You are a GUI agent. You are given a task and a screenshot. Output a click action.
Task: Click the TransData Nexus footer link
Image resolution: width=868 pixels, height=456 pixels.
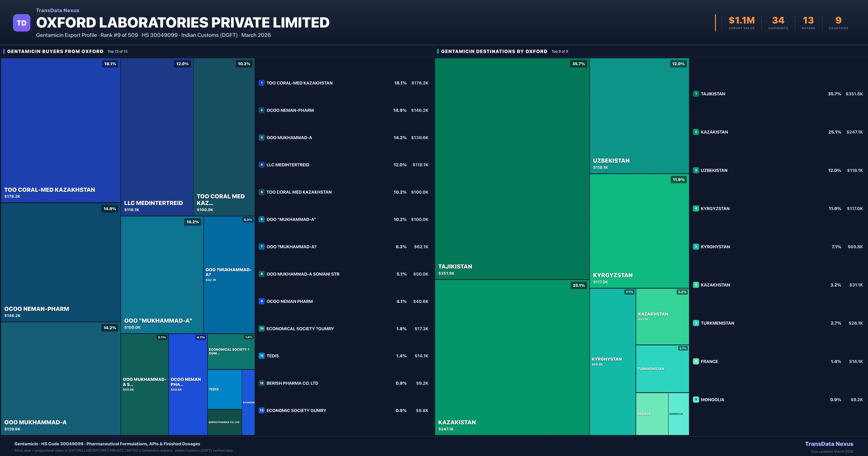(829, 444)
